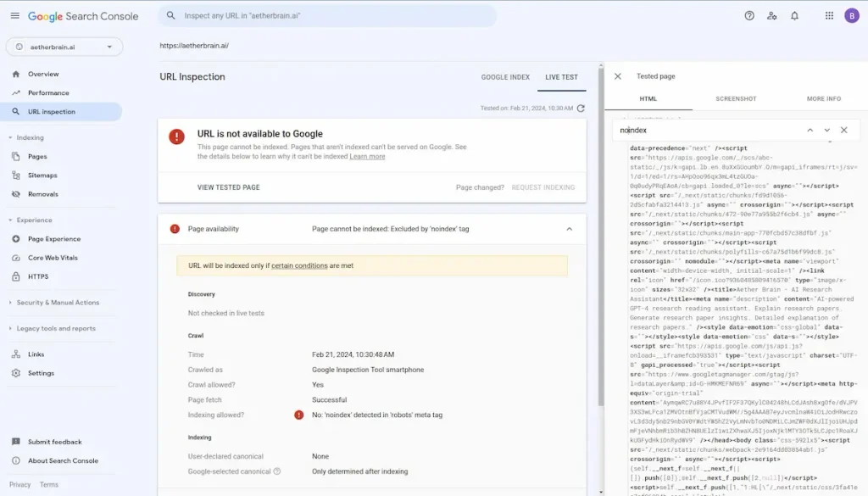Switch to the GOOGLE INDEX tab

click(x=505, y=77)
